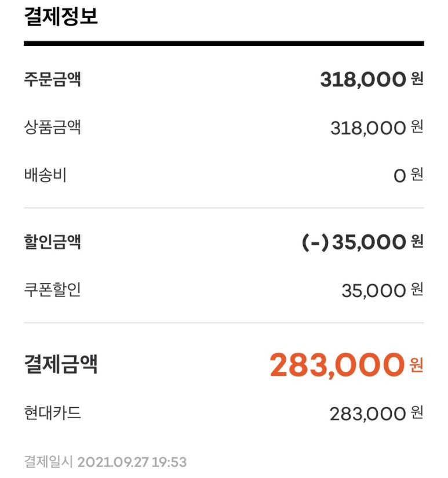
Task: Click the thick black divider under 결제정보
Action: 224,44
